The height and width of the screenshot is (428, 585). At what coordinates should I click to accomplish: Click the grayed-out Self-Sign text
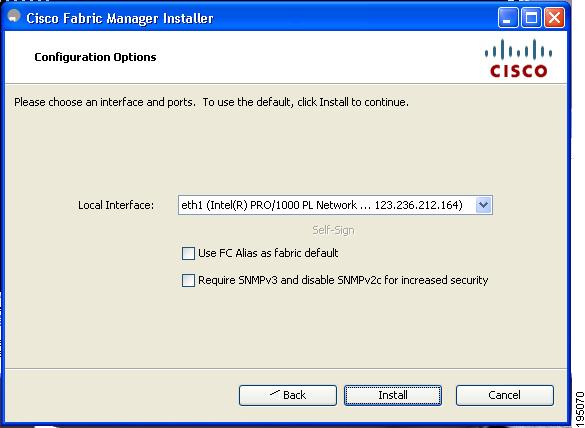333,230
